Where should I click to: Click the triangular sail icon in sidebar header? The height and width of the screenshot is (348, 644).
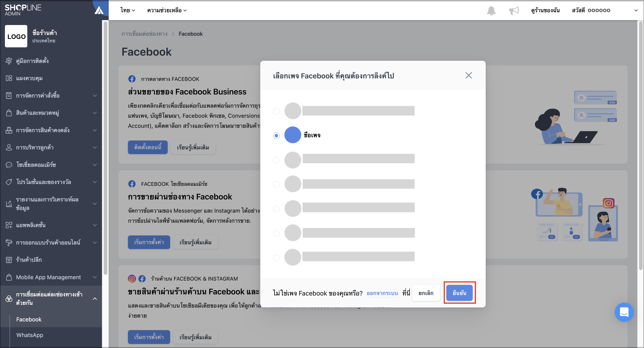(99, 10)
